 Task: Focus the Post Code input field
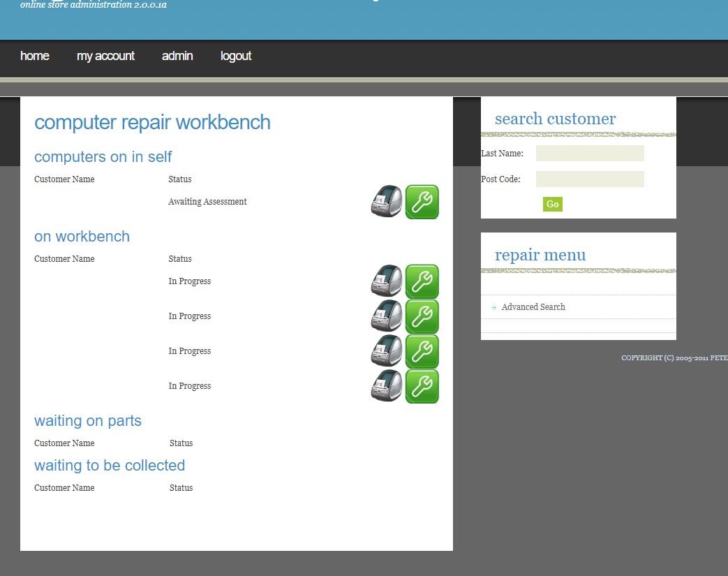(590, 179)
